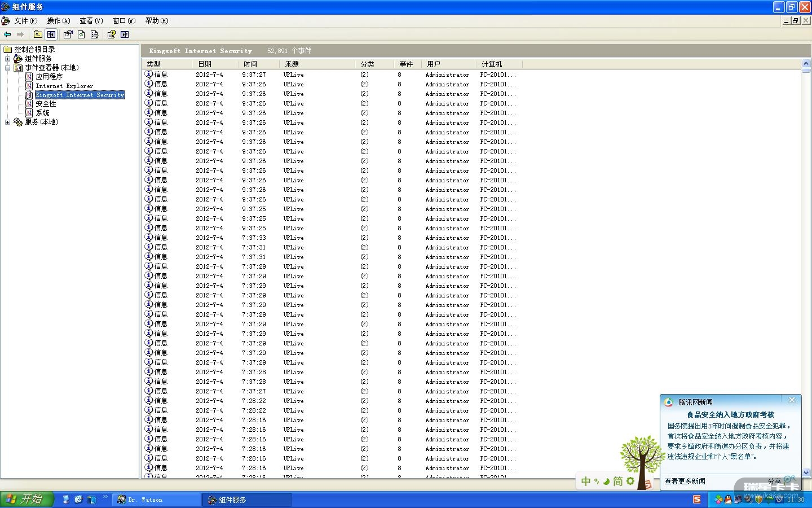Select the event logged at 7:28:22 first row

point(333,401)
